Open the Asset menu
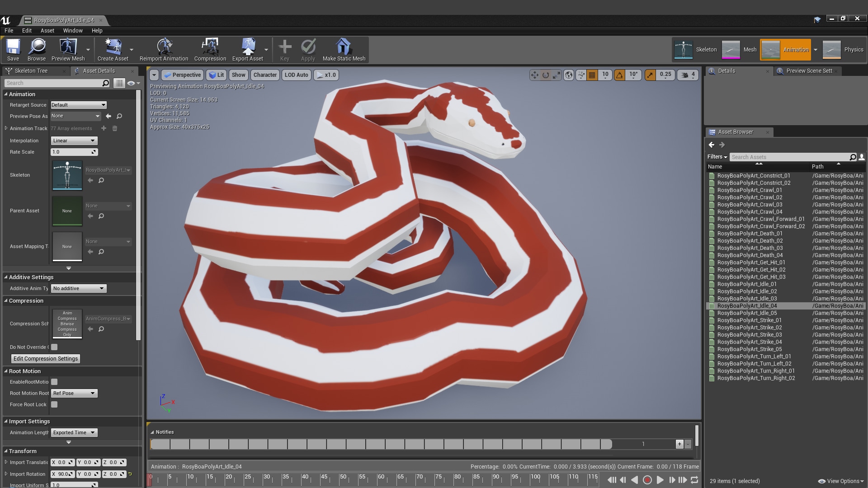 (47, 31)
